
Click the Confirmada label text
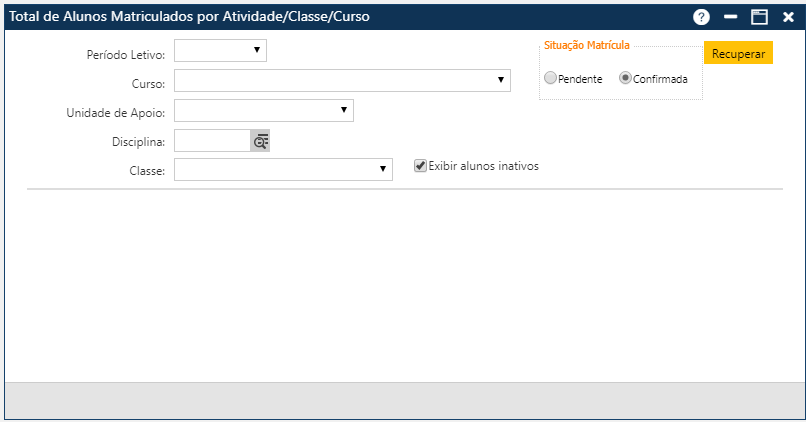660,79
